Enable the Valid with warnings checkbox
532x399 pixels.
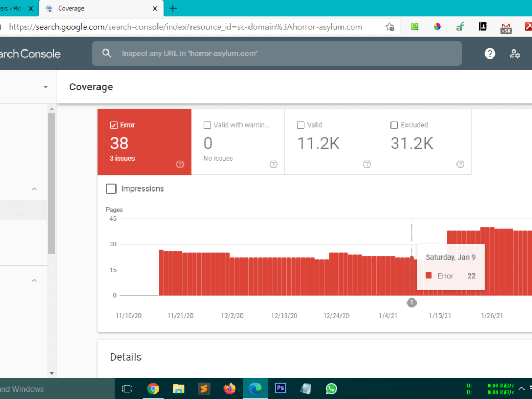[207, 125]
